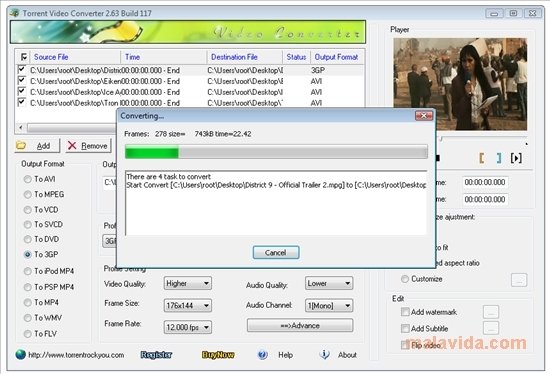Viewport: 550px width, 374px height.
Task: Click the play selection bracket icon
Action: point(516,158)
